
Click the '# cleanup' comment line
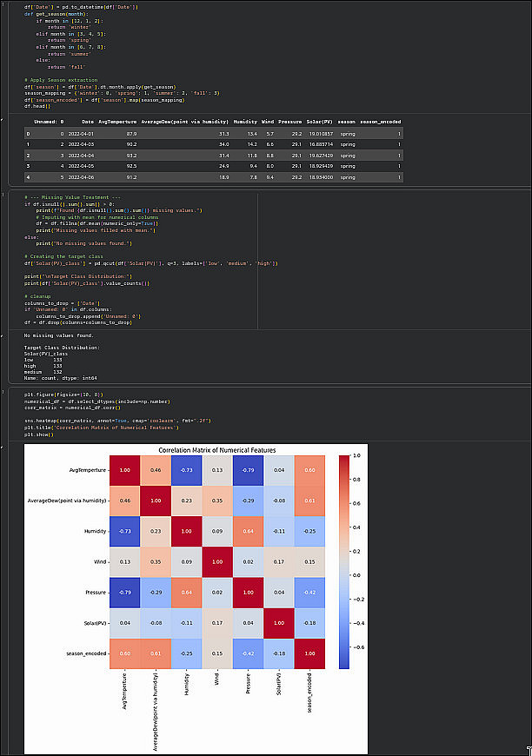[37, 296]
